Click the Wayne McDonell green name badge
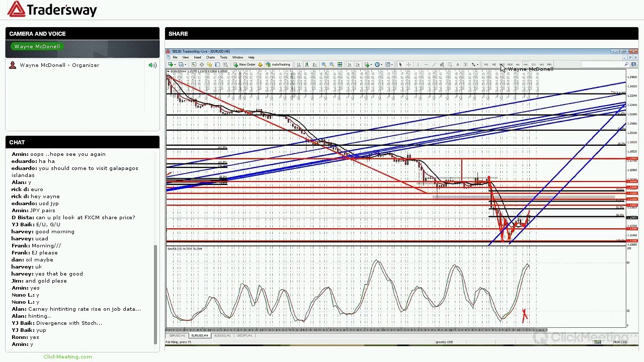Viewport: 644px width, 362px height. click(x=37, y=47)
